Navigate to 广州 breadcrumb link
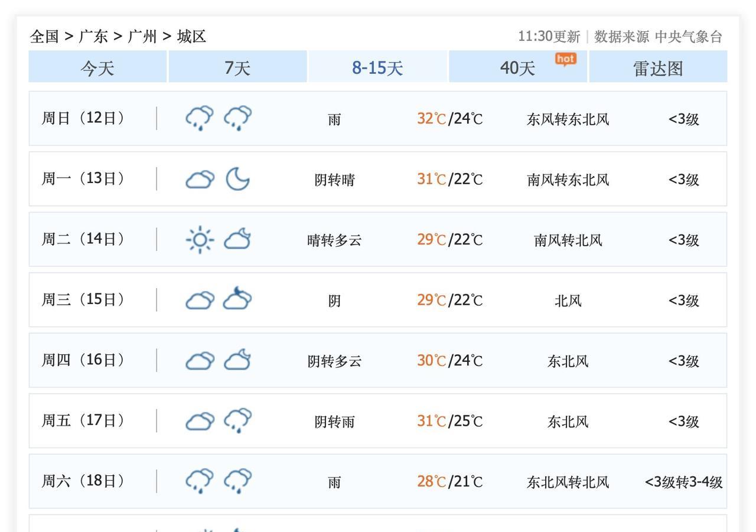The width and height of the screenshot is (756, 532). click(142, 37)
